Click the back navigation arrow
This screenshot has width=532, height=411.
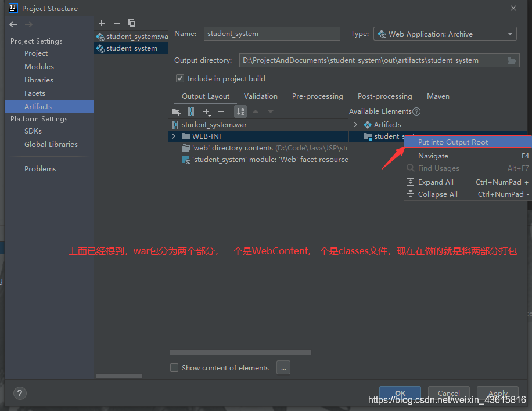pyautogui.click(x=13, y=24)
